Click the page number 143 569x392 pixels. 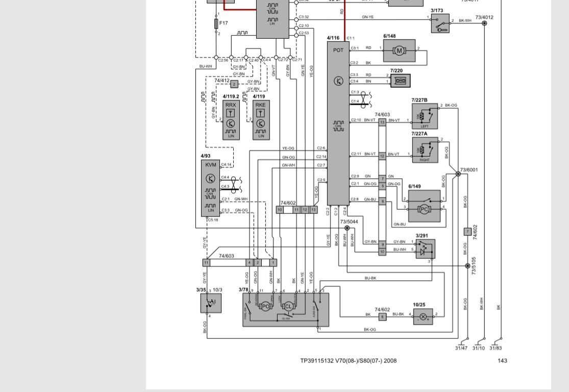(x=502, y=361)
